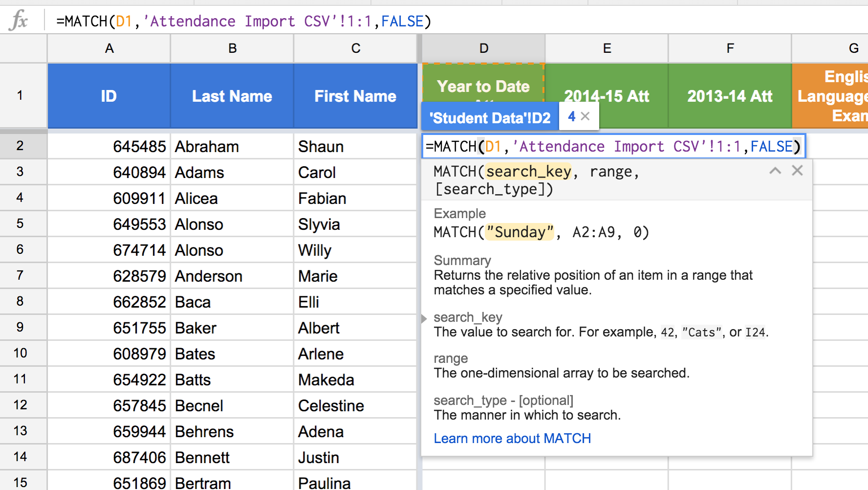Click the in-cell MATCH formula editor
The width and height of the screenshot is (868, 490).
click(613, 146)
